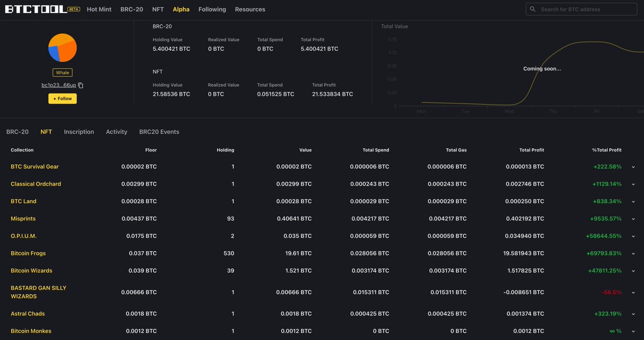Open the Activity tab
Viewport: 644px width, 340px height.
coord(116,132)
